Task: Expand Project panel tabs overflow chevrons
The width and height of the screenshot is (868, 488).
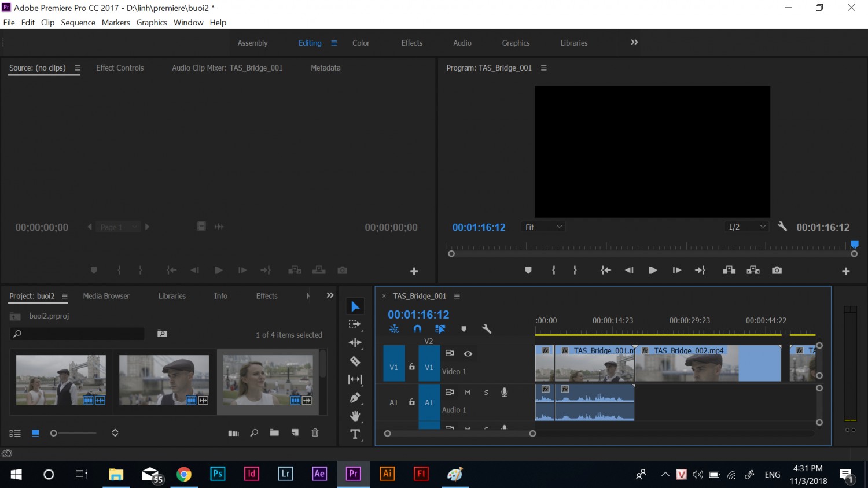Action: [x=330, y=295]
